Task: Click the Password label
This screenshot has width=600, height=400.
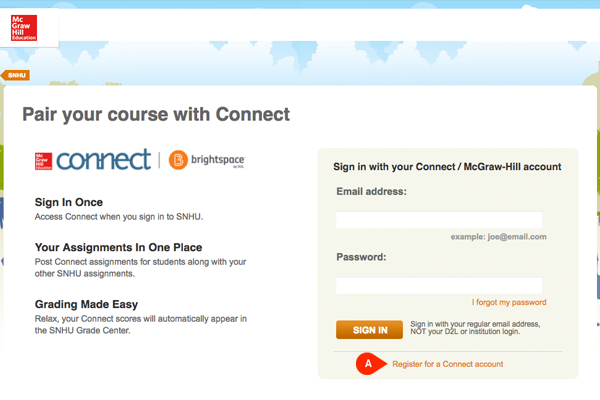Action: (361, 257)
